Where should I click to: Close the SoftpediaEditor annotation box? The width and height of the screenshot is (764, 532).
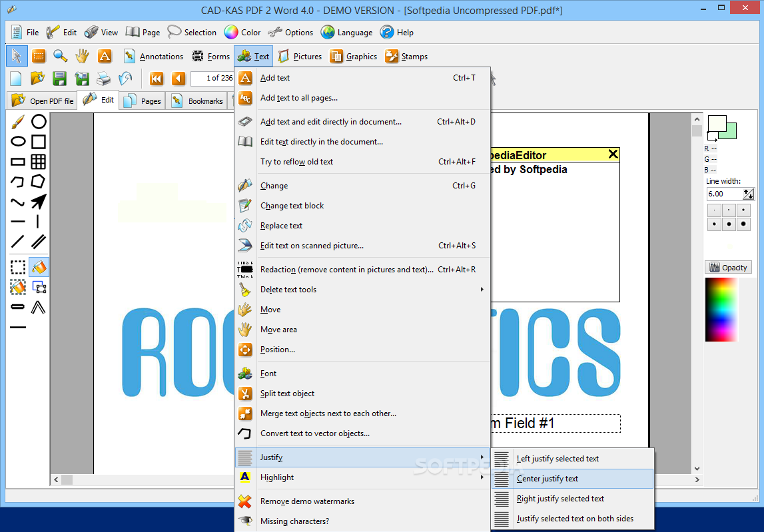[x=613, y=154]
